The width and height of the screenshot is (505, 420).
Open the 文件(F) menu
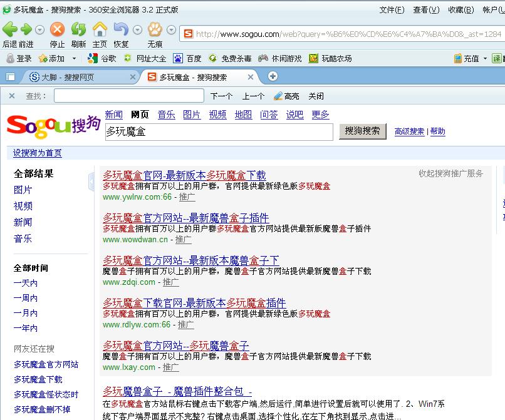392,10
